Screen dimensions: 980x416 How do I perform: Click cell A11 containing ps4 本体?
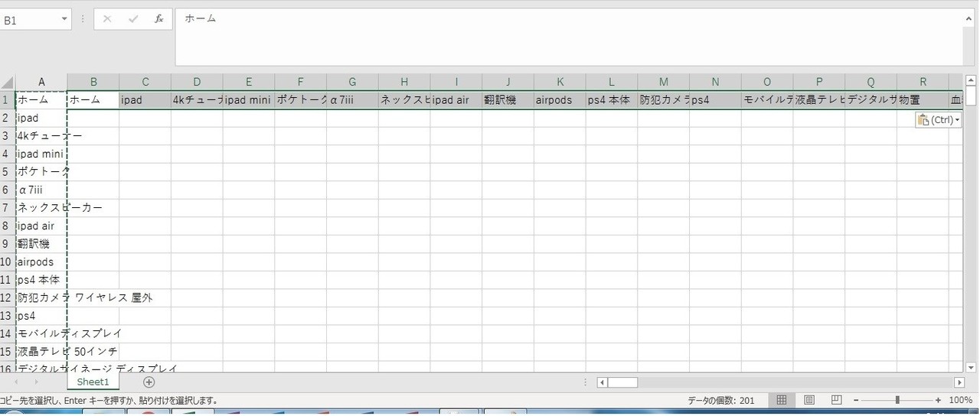41,280
